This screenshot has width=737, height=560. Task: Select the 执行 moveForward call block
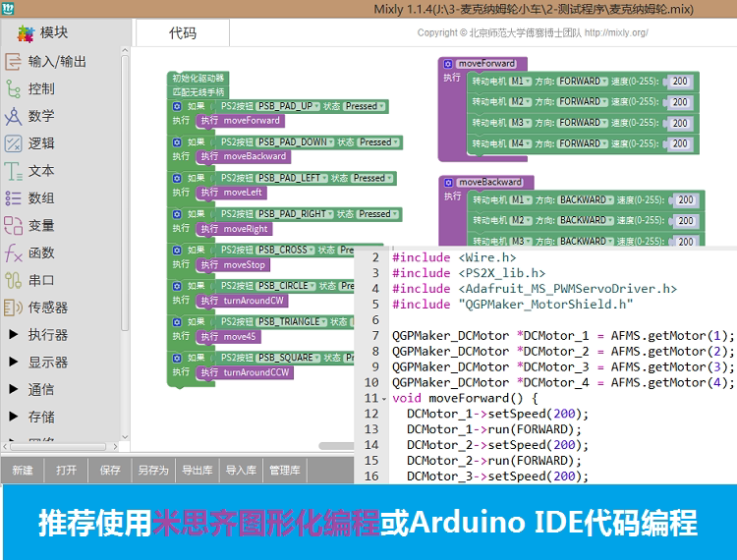240,121
